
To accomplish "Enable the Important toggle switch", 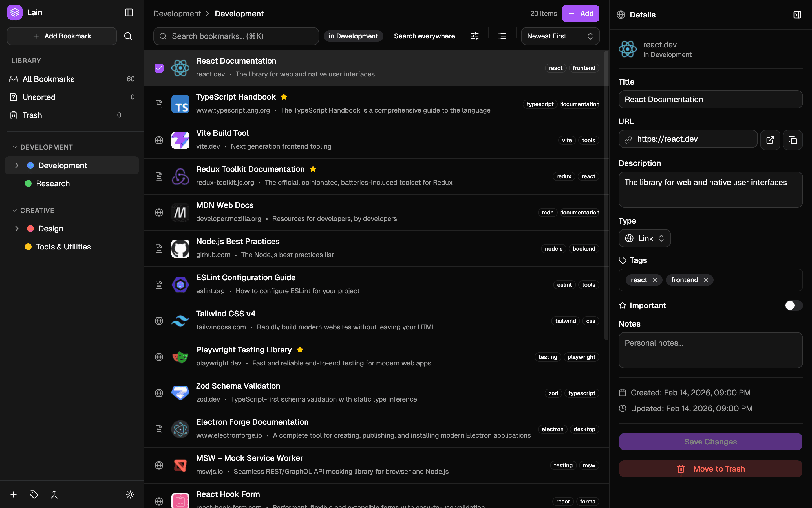I will click(x=794, y=305).
